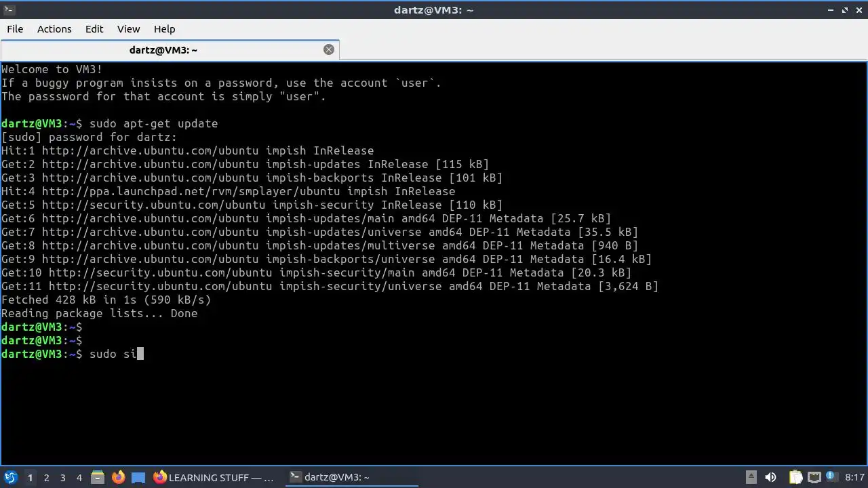
Task: Open the update notification tray icon
Action: tap(831, 477)
